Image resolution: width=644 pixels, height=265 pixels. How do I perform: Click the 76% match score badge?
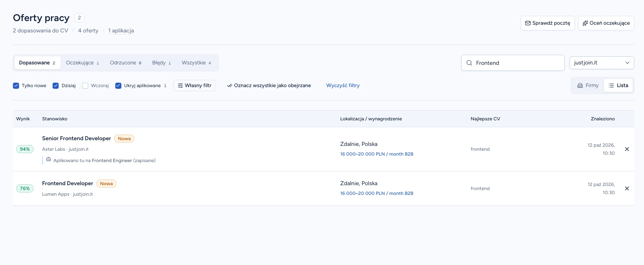[x=25, y=188]
